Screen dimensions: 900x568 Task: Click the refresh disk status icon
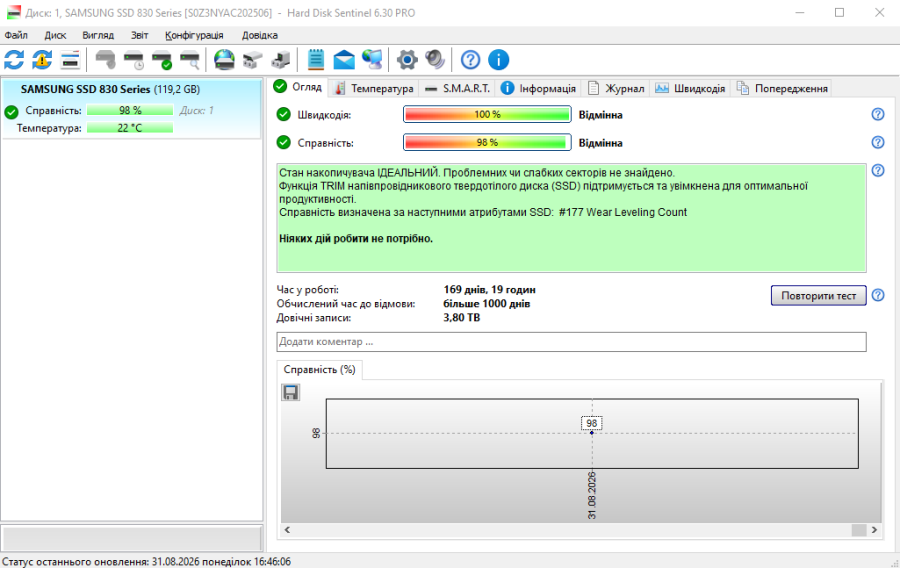pyautogui.click(x=14, y=60)
